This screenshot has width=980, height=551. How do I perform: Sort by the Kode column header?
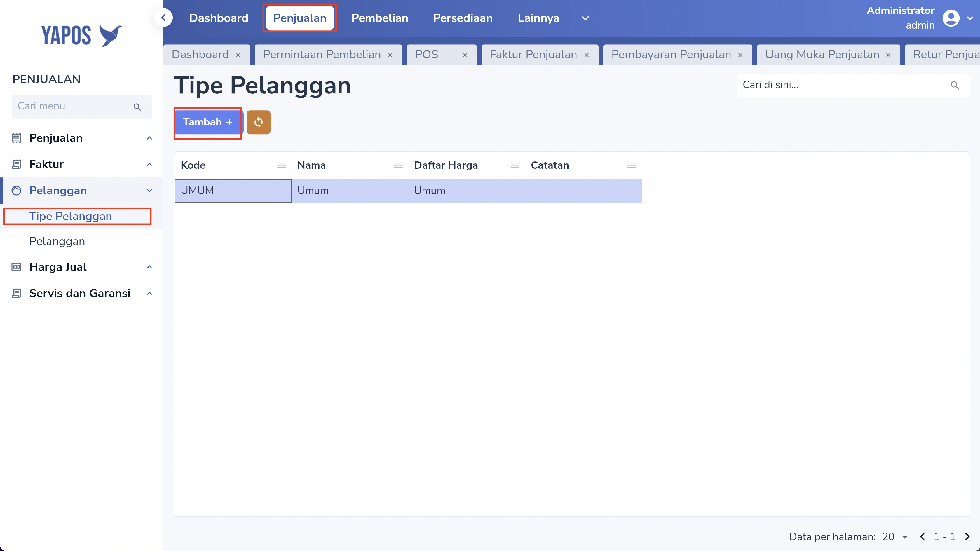(x=193, y=165)
